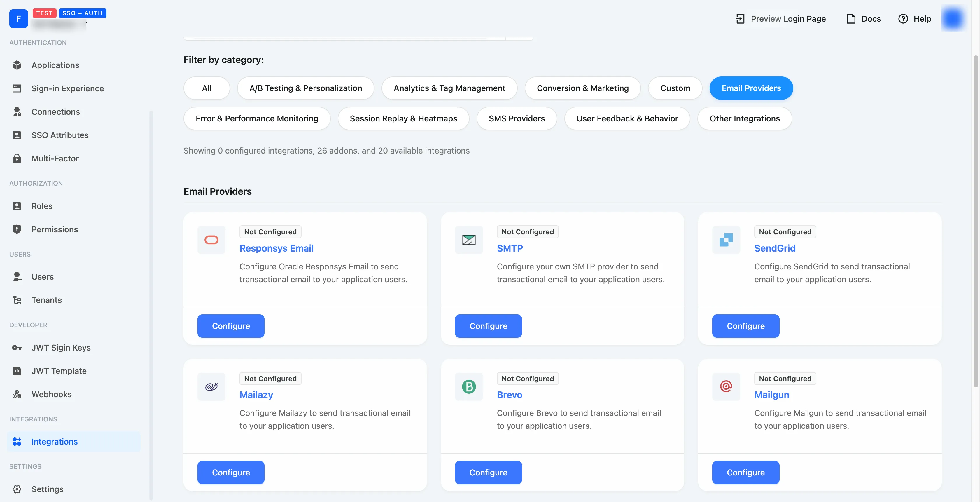Open the Permissions shield icon
Viewport: 980px width, 502px height.
click(17, 229)
